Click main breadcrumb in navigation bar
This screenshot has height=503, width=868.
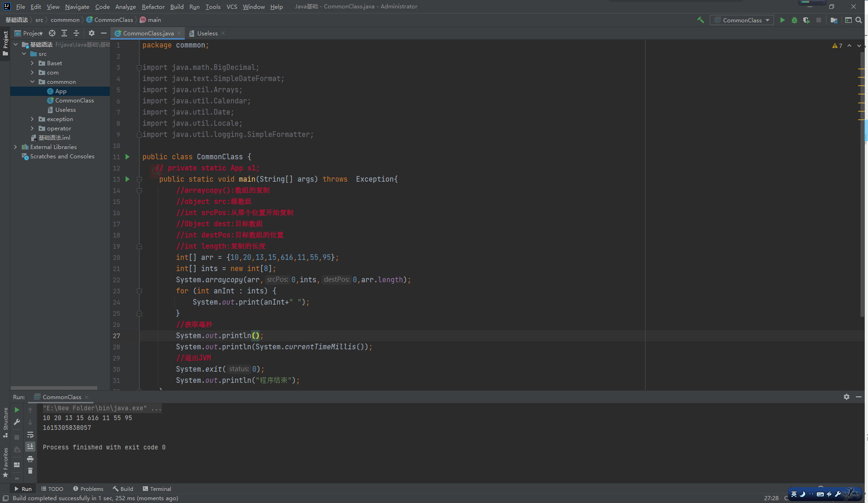(150, 20)
